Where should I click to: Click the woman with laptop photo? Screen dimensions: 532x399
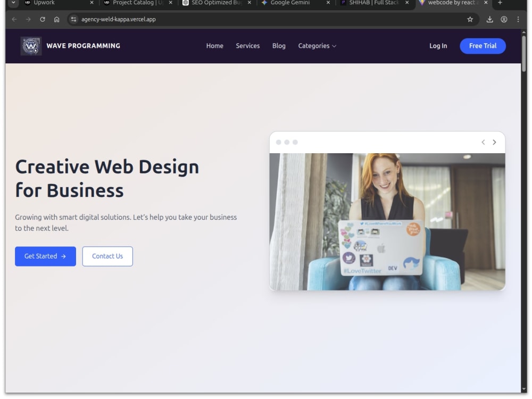point(387,221)
